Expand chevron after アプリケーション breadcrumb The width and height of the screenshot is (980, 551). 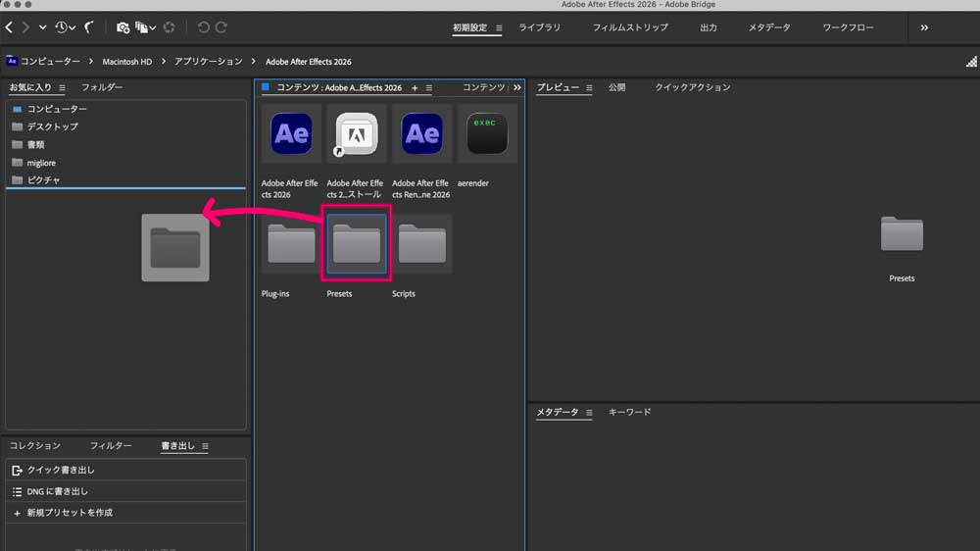(253, 62)
